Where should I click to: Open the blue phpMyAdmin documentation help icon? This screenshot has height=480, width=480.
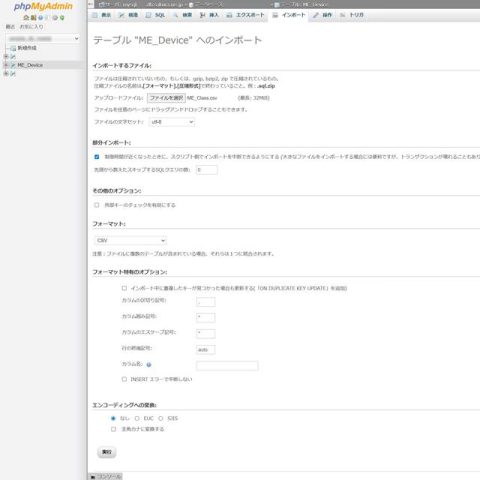tap(41, 18)
